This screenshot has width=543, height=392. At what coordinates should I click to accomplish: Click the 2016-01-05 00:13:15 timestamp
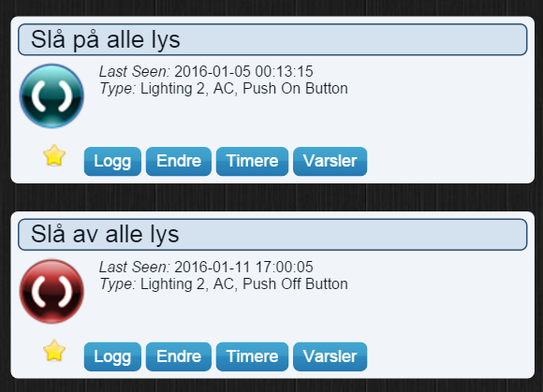pyautogui.click(x=243, y=72)
